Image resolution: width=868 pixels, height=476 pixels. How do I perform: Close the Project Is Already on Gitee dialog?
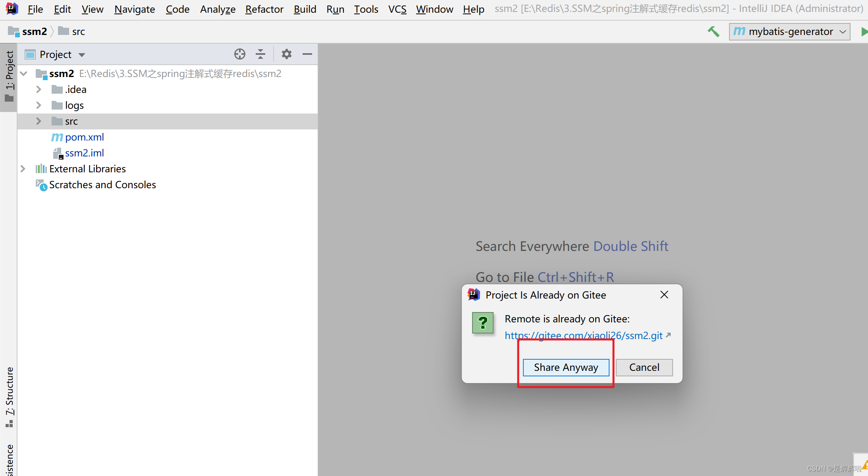pyautogui.click(x=664, y=295)
